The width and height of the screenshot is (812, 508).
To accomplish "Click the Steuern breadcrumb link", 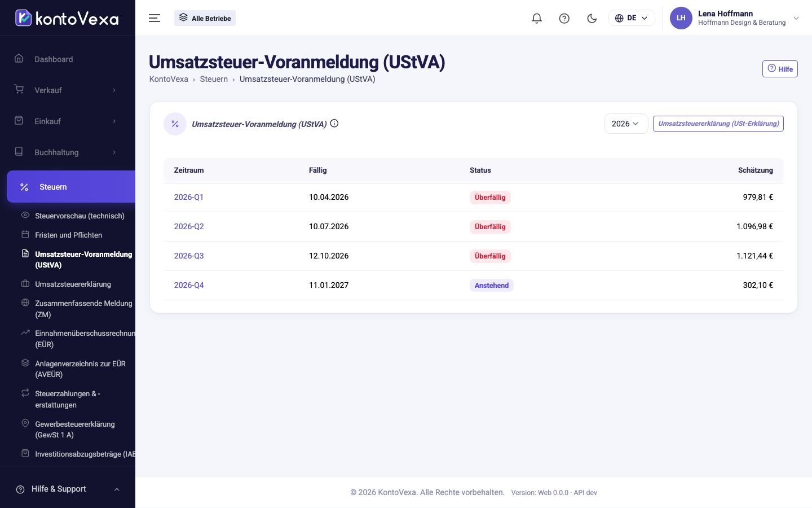I will pos(214,79).
